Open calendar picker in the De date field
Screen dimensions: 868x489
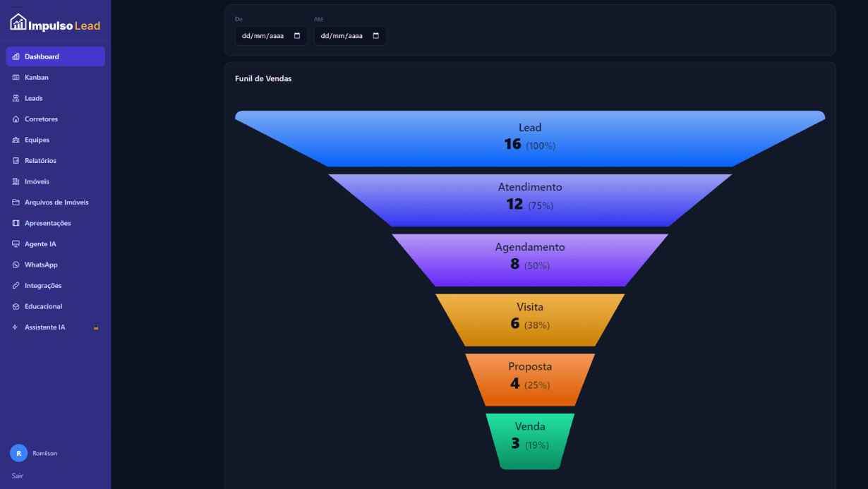pyautogui.click(x=297, y=36)
